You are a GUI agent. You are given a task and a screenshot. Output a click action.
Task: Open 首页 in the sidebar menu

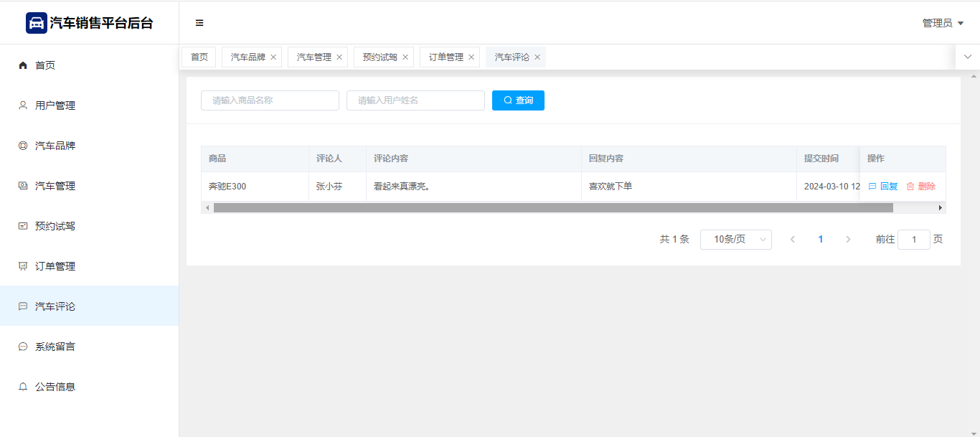[x=89, y=65]
